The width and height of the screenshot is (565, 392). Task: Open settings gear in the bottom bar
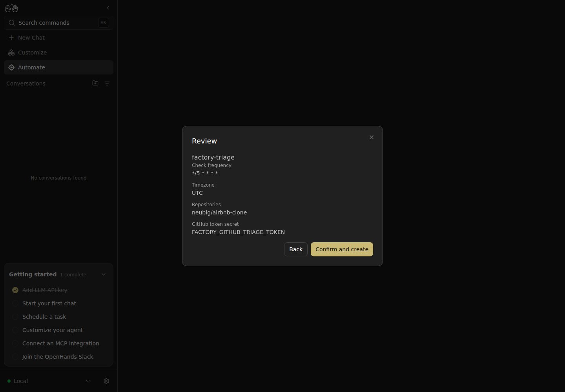(106, 381)
